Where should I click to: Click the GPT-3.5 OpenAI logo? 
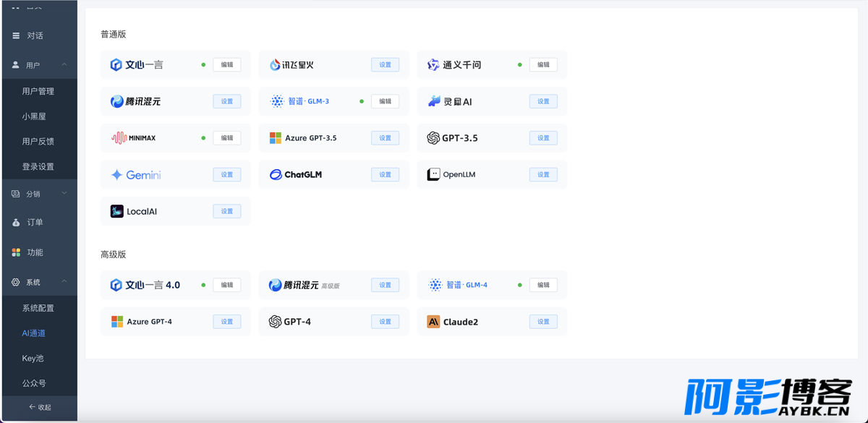click(433, 138)
